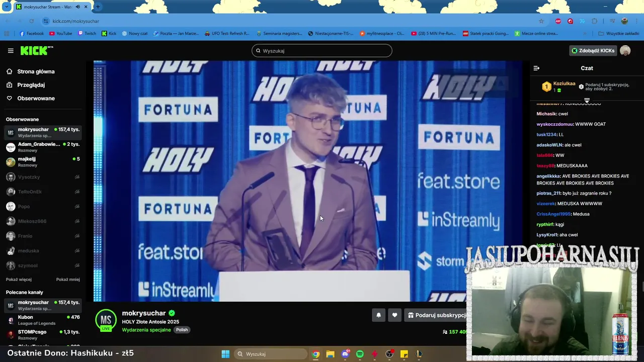Click chat user adaskoWLN
Screen dimensions: 644x362
549,145
